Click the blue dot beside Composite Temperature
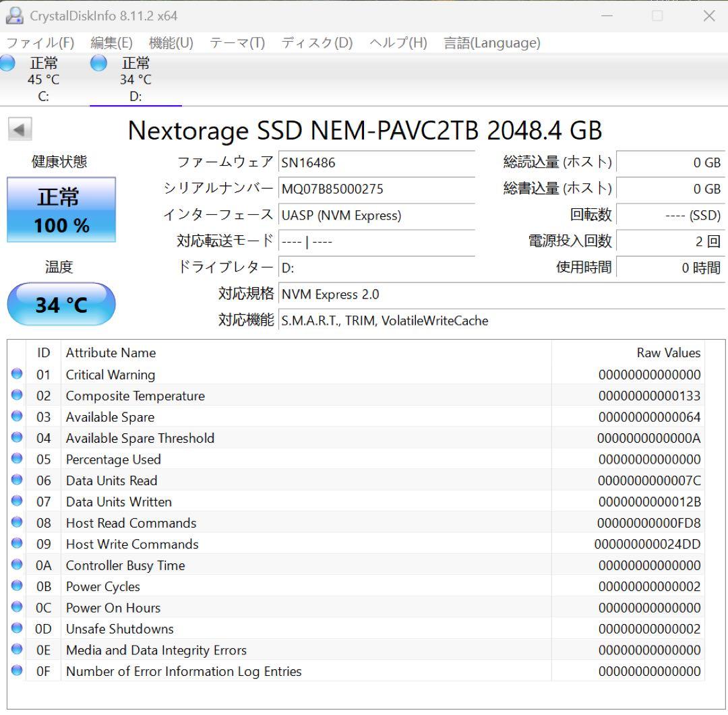 coord(16,396)
